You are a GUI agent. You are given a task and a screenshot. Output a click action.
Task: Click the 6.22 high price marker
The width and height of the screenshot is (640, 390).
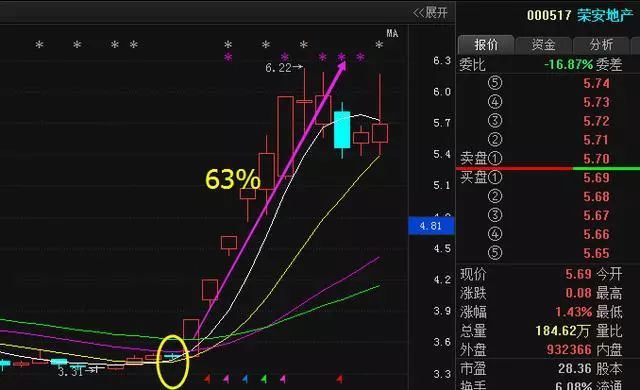click(x=278, y=68)
